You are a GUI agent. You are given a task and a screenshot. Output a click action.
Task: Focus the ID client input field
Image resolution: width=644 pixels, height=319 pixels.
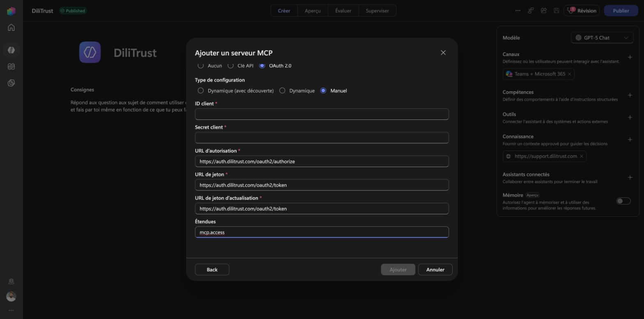click(x=322, y=114)
